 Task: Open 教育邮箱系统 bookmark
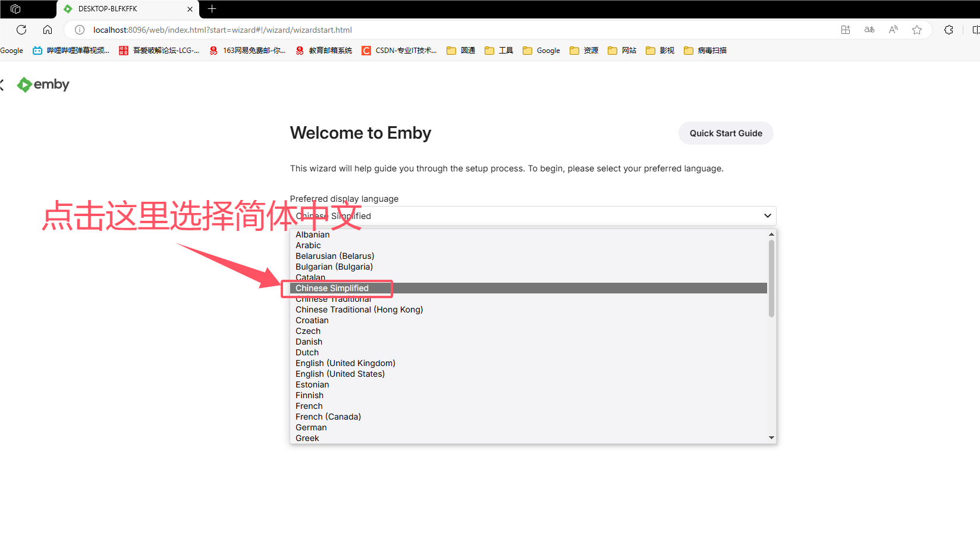click(x=323, y=51)
